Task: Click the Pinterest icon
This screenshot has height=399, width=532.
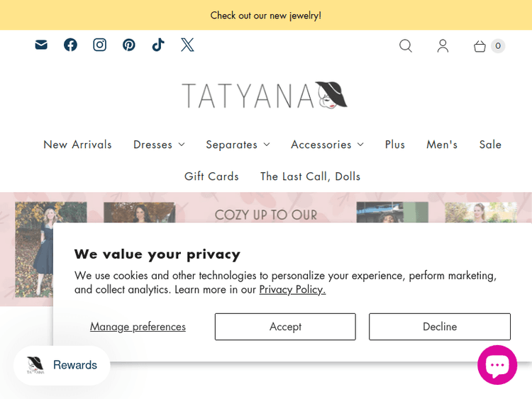Action: pos(129,45)
